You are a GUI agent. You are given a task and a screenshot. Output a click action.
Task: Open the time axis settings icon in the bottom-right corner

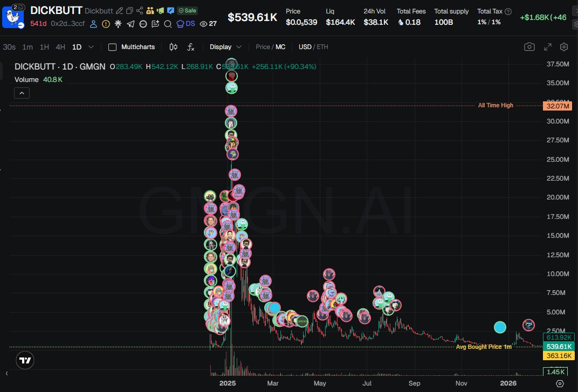click(x=560, y=383)
